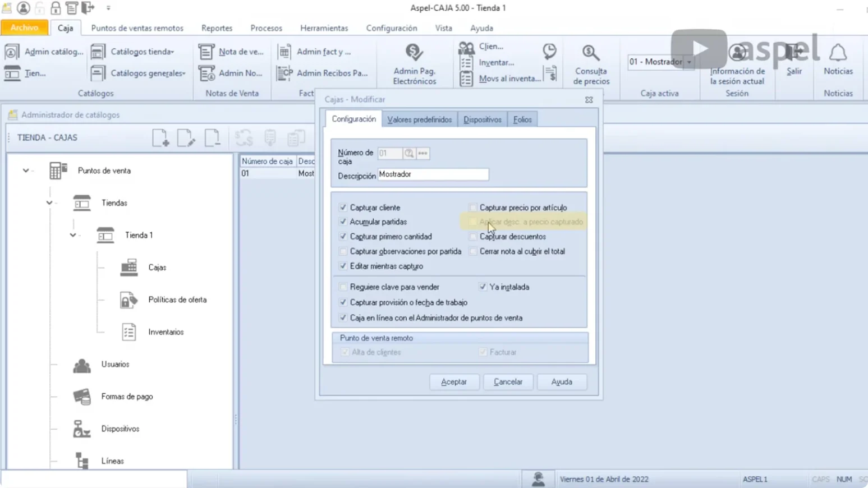Expand Catálogos tienda dropdown
Image resolution: width=868 pixels, height=488 pixels.
pyautogui.click(x=133, y=52)
